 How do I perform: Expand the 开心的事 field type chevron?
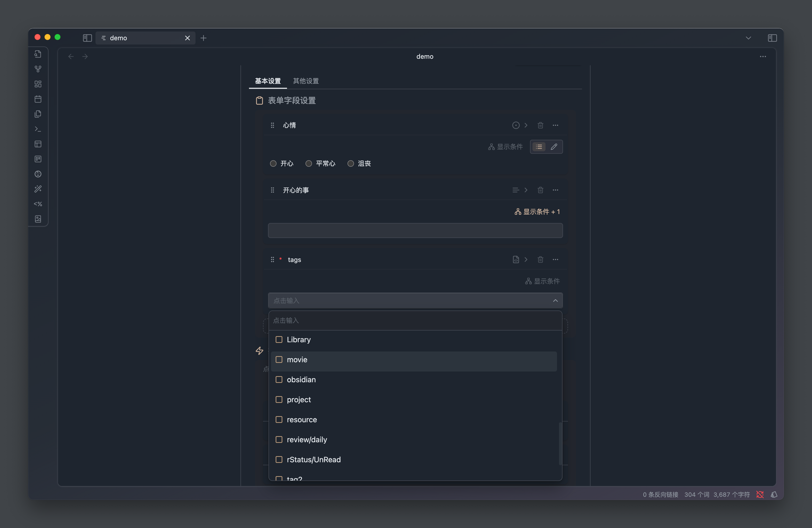point(526,190)
